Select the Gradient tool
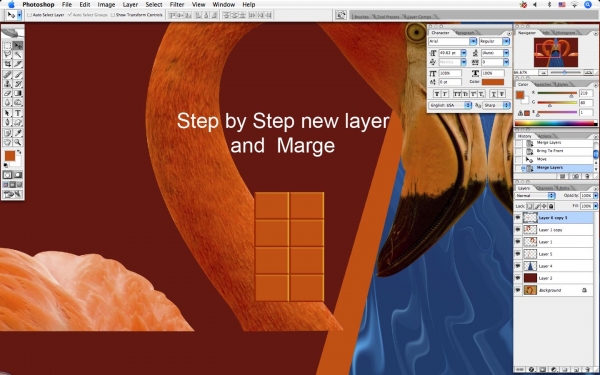The height and width of the screenshot is (375, 600). (18, 93)
